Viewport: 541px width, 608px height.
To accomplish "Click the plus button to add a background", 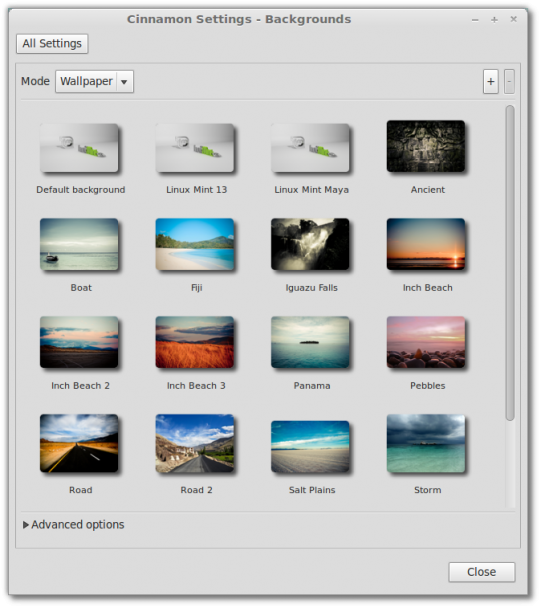I will point(491,81).
